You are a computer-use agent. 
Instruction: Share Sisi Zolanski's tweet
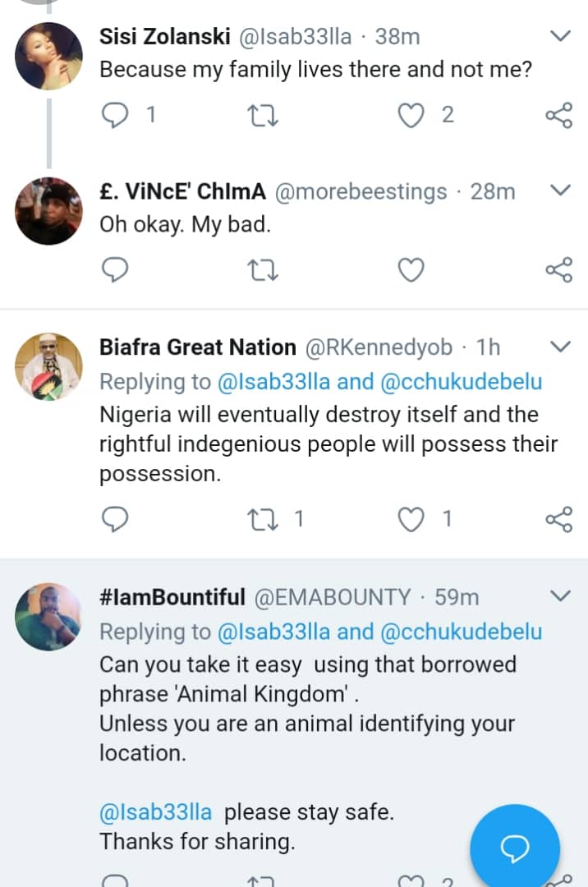coord(558,115)
